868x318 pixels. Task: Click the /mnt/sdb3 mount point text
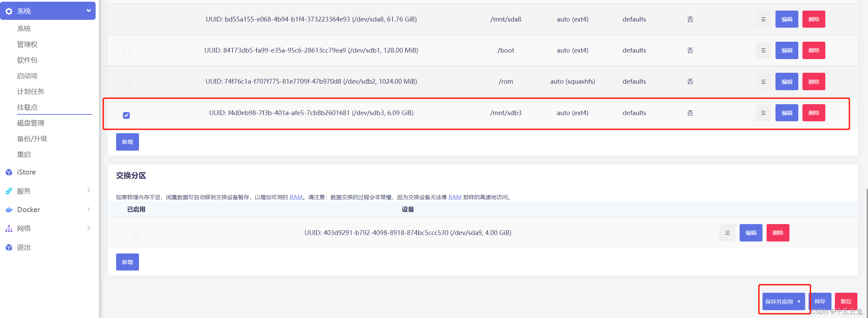coord(506,113)
